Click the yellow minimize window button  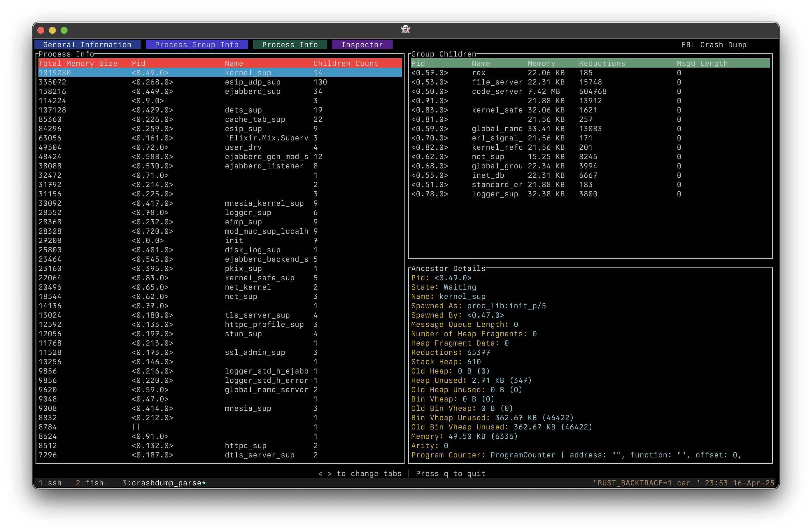52,30
